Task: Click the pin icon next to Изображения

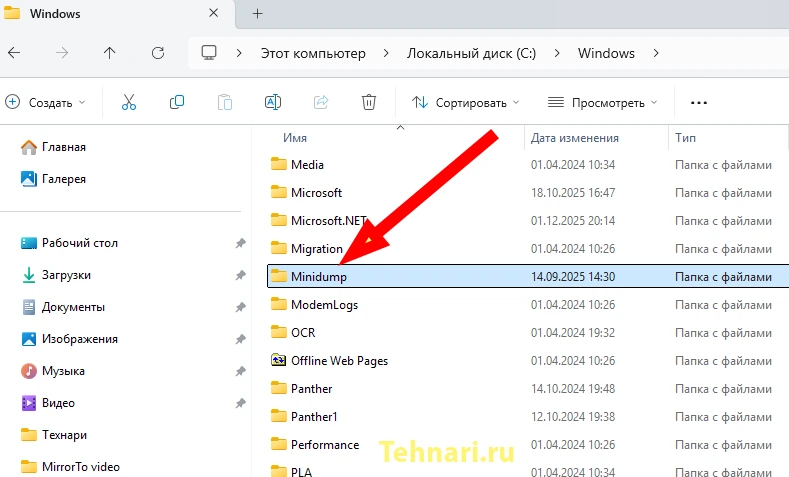Action: [x=241, y=339]
